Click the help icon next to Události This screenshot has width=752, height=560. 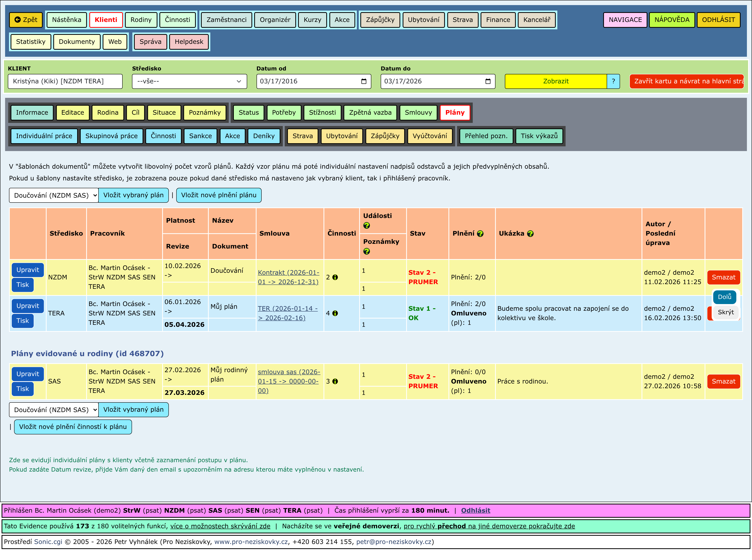pos(366,225)
